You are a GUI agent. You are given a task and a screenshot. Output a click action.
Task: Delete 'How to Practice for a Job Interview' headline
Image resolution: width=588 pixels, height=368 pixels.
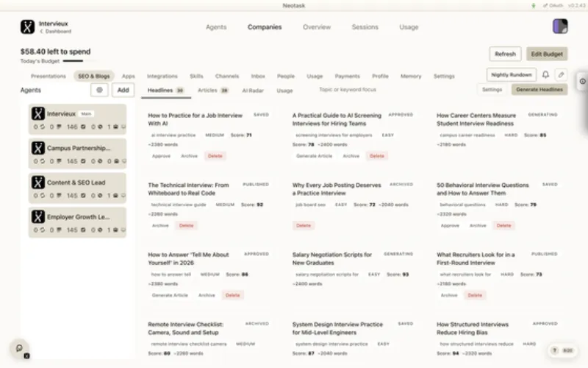tap(215, 156)
